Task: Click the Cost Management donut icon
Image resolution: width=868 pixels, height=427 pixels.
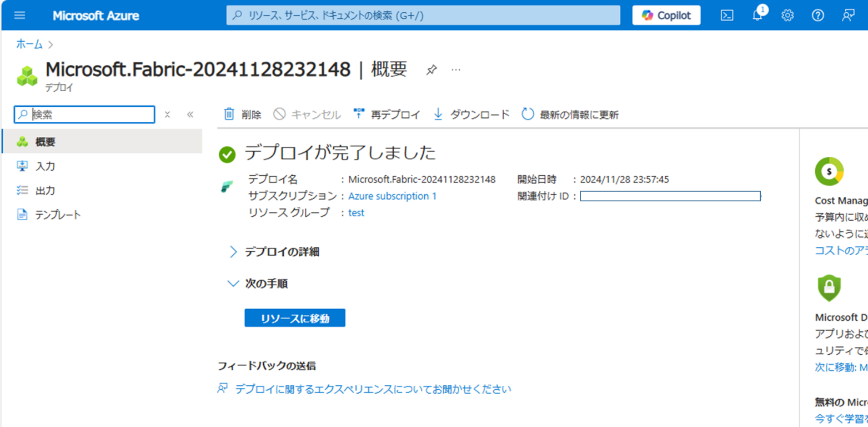Action: point(829,171)
